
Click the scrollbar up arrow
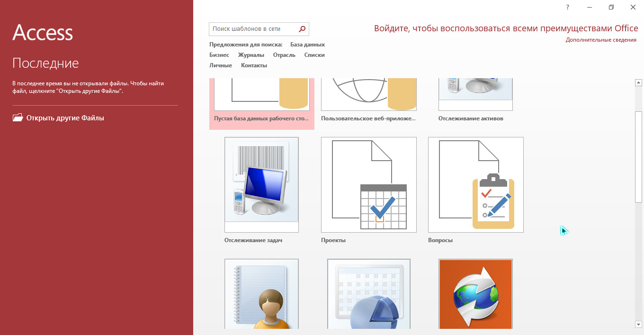click(x=638, y=83)
